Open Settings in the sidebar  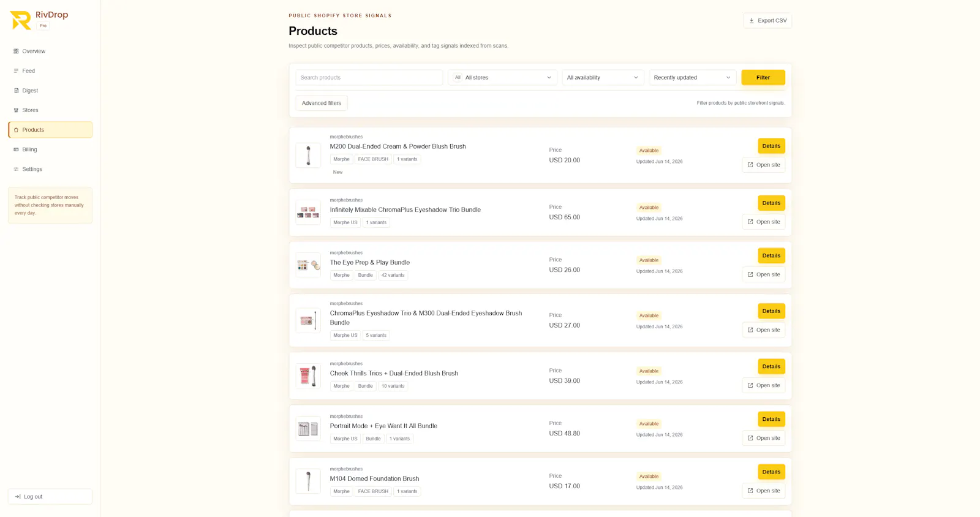click(x=50, y=169)
